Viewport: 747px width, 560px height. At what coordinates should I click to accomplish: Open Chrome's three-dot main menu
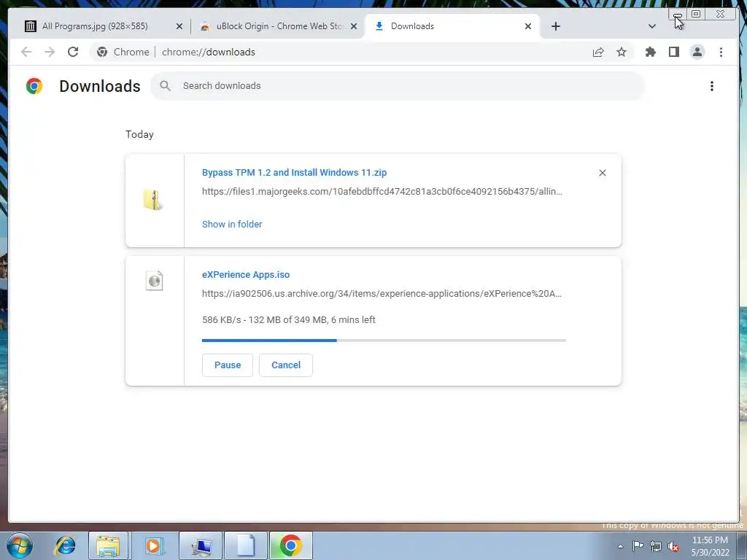721,52
